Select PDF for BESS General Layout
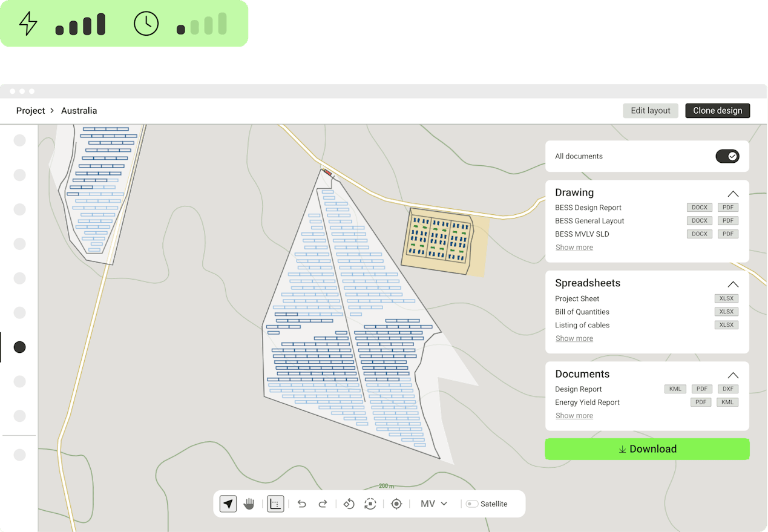Viewport: 768px width, 532px height. [x=728, y=221]
